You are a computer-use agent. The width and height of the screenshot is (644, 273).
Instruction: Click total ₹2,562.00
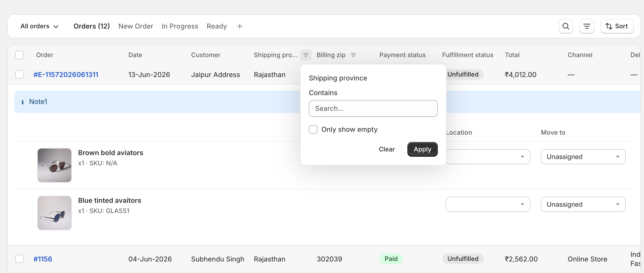[521, 259]
